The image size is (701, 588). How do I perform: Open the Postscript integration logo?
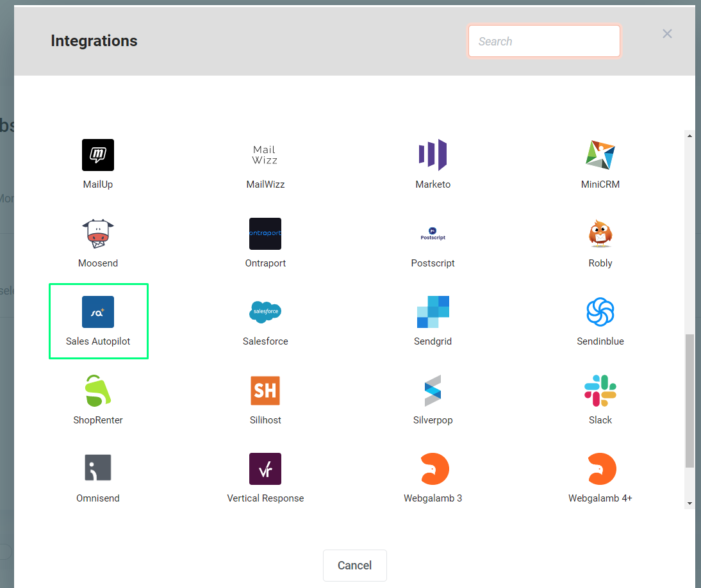433,234
